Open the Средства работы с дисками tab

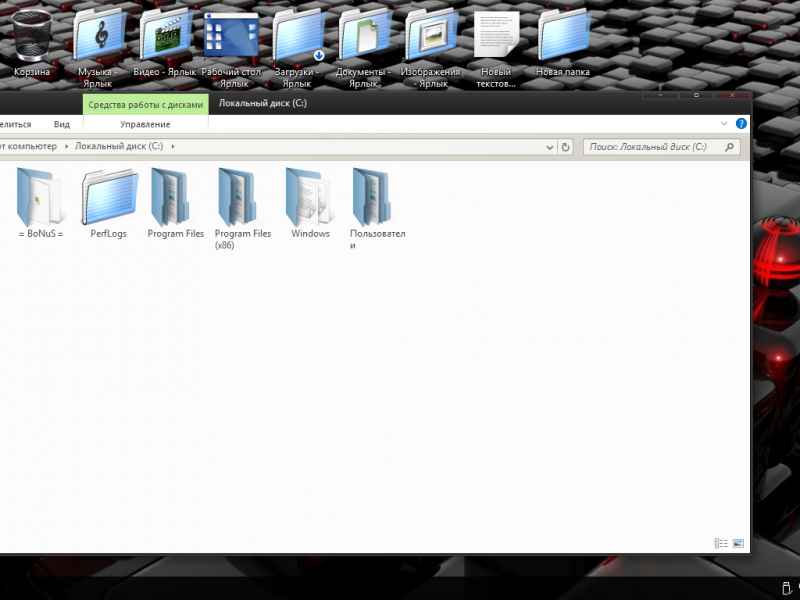point(145,105)
